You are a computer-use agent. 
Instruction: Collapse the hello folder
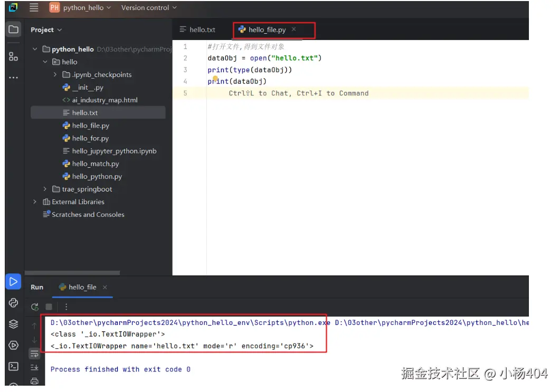[45, 62]
